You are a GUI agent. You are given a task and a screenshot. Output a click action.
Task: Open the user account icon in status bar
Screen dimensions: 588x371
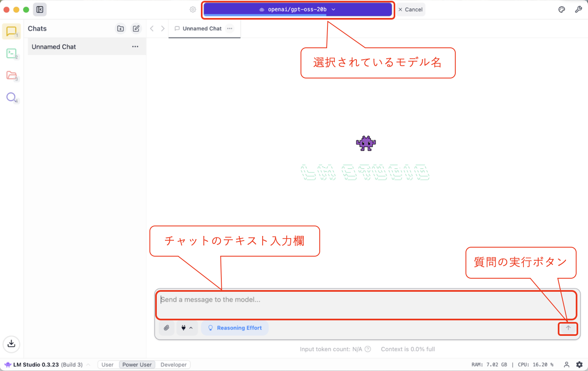(567, 364)
